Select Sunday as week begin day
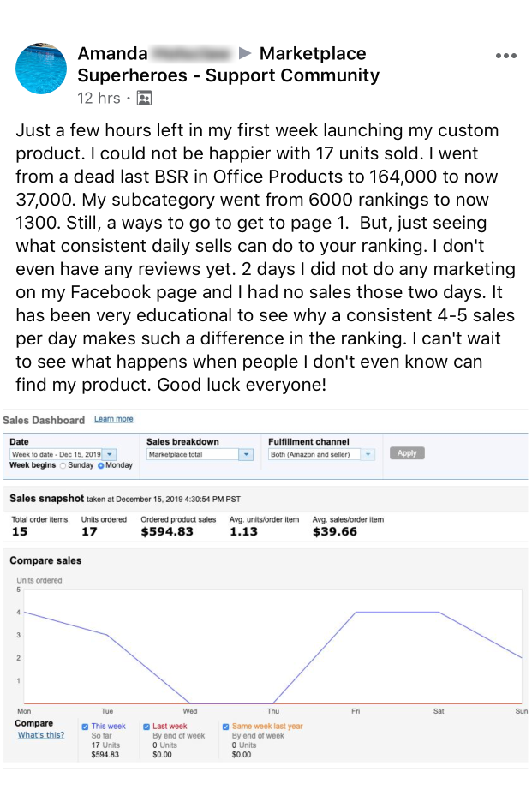Screen dimensions: 532x802 coord(63,465)
